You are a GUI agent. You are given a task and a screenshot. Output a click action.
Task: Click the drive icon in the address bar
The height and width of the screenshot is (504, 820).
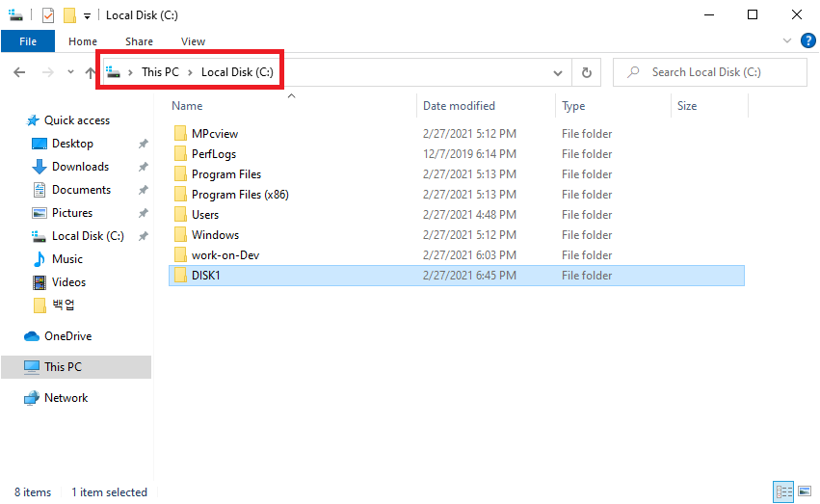tap(114, 72)
